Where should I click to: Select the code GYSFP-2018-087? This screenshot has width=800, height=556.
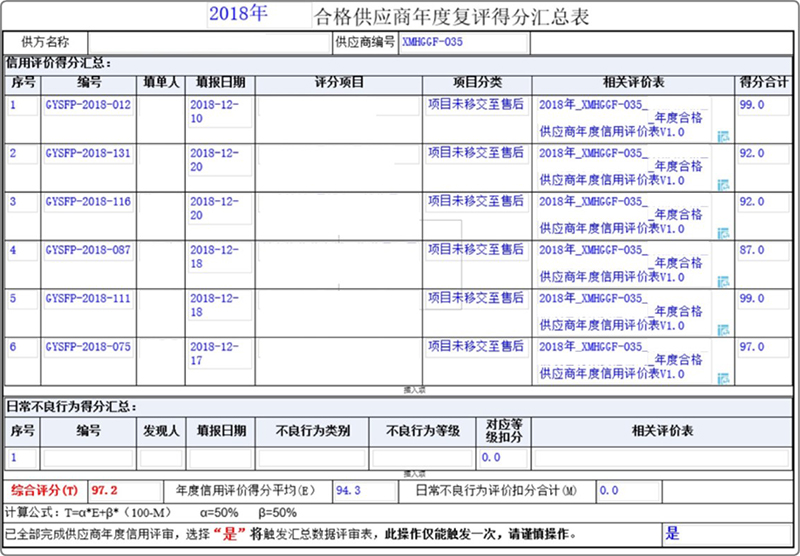point(88,250)
